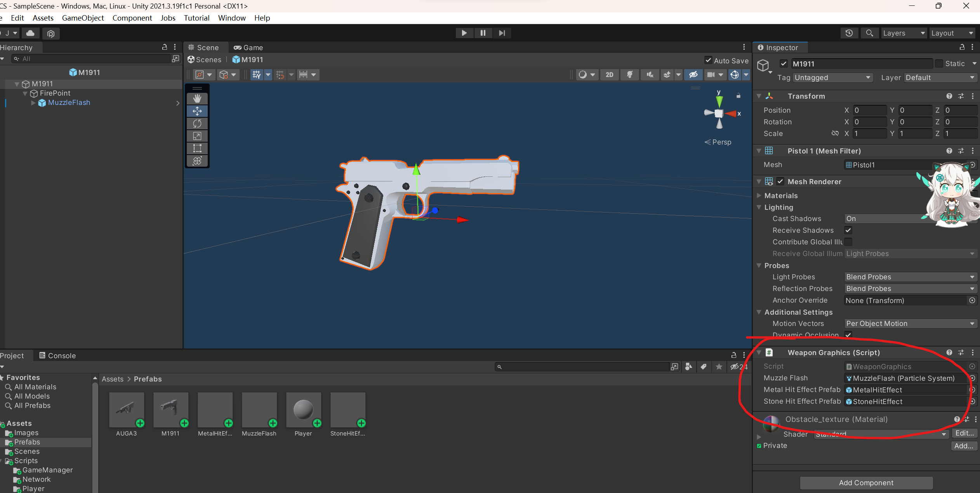This screenshot has width=980, height=493.
Task: Open Weapon Graphics component context menu
Action: 973,352
